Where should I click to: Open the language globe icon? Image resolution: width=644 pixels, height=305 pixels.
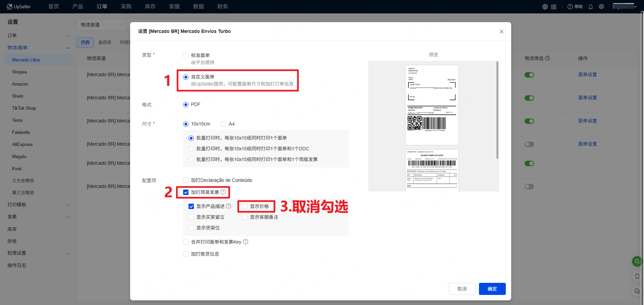click(545, 7)
